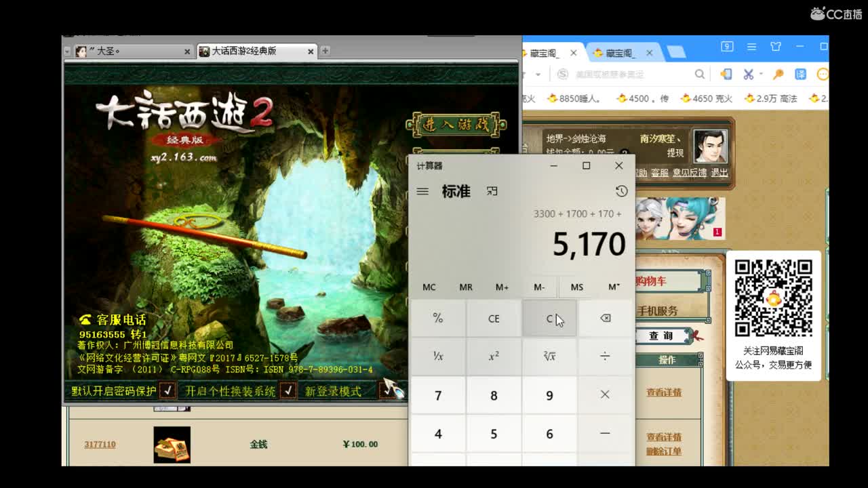Select the 大话西游2经典版 tab
Image resolution: width=868 pixels, height=488 pixels.
(256, 52)
